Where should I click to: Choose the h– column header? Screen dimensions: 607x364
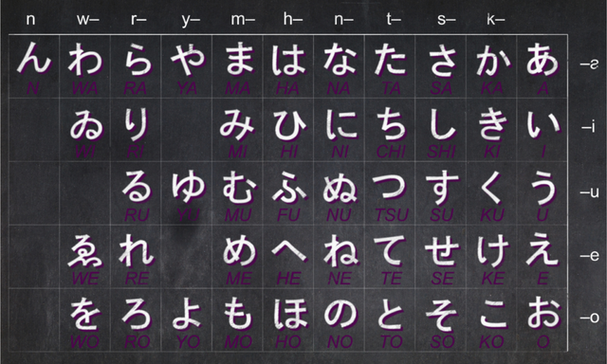(293, 19)
